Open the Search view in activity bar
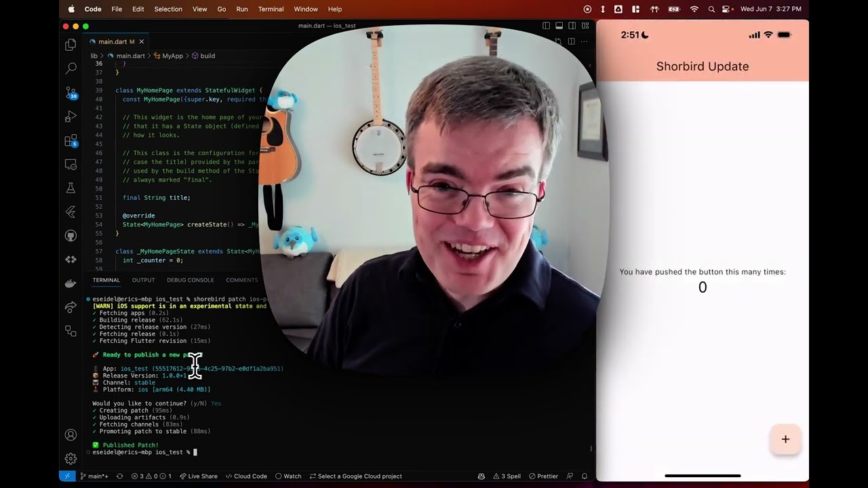Screen dimensions: 868x488 coord(71,68)
